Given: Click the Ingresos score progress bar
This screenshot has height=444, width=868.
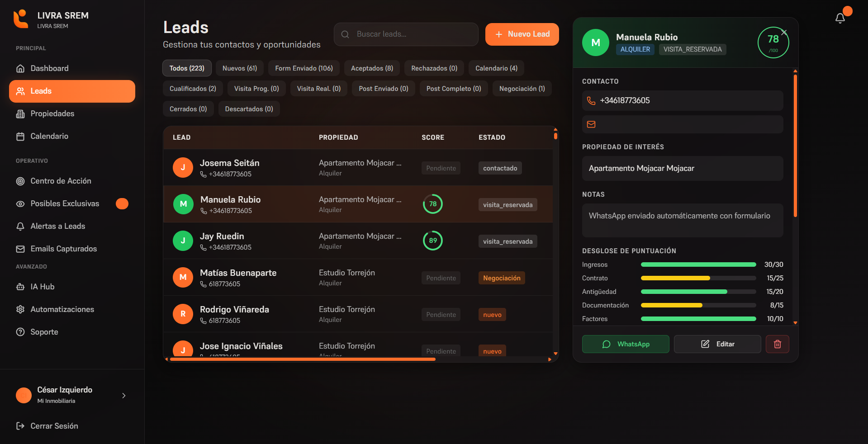Looking at the screenshot, I should click(698, 265).
